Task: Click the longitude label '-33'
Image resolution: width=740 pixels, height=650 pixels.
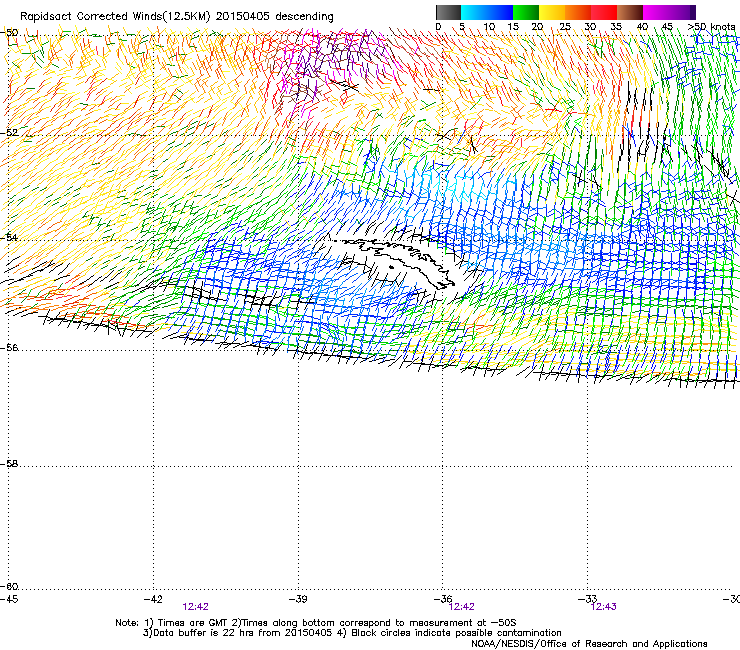Action: (x=588, y=599)
